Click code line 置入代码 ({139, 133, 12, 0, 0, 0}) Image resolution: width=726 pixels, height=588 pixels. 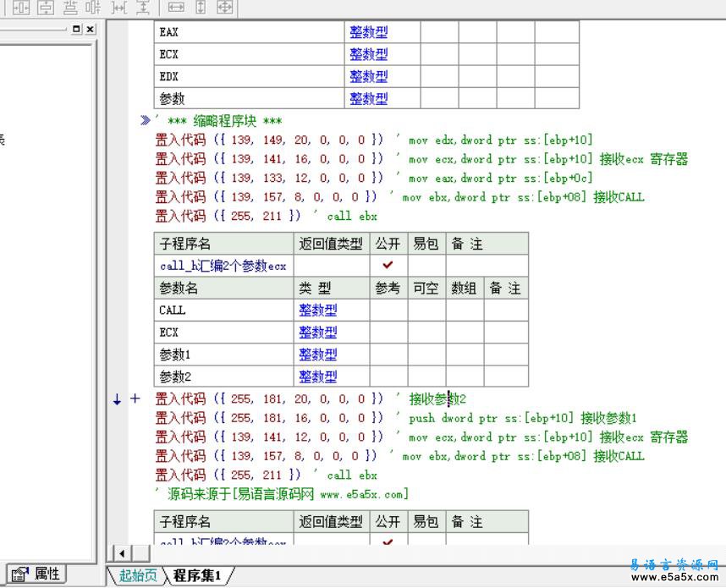pos(269,178)
